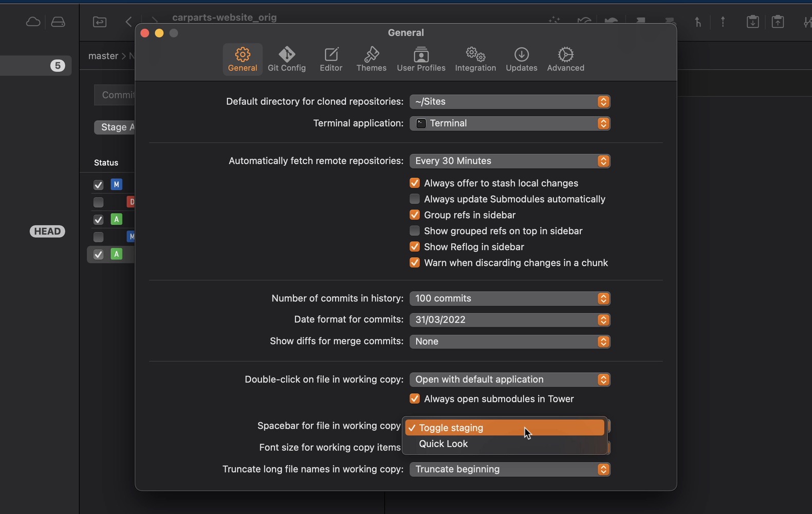Switch to the Editor preferences tab
The height and width of the screenshot is (514, 812).
(331, 59)
